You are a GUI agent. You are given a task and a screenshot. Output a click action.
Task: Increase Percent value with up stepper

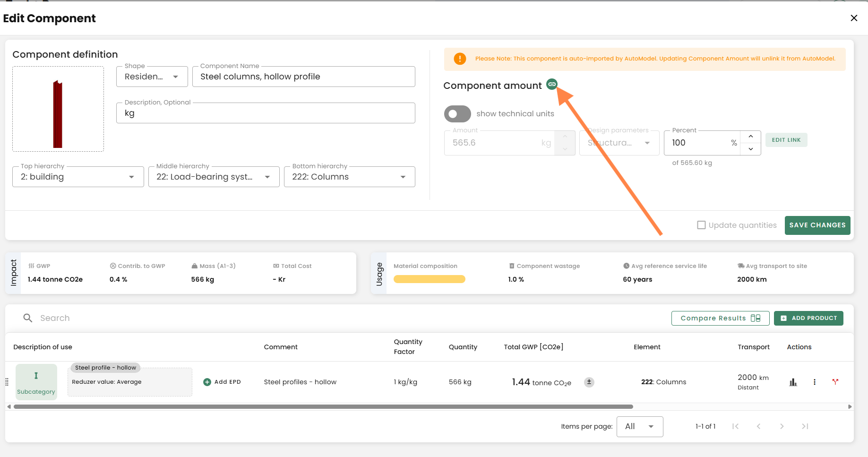click(751, 137)
